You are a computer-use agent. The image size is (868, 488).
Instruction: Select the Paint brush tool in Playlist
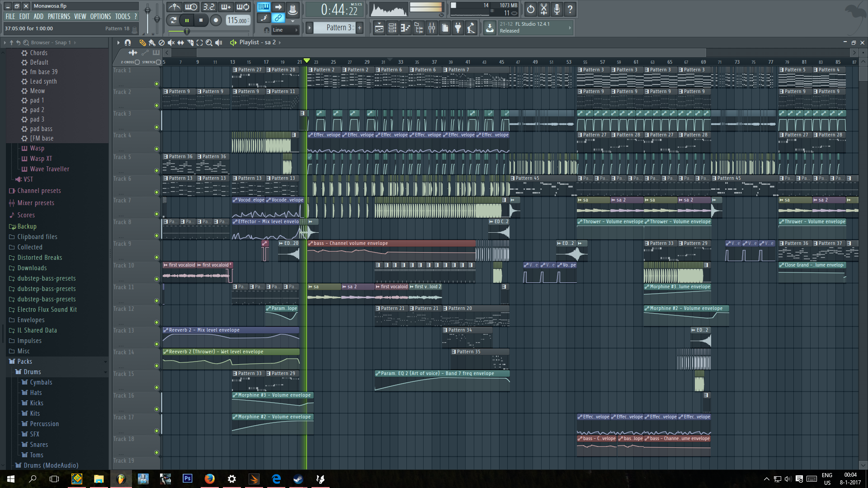tap(152, 42)
